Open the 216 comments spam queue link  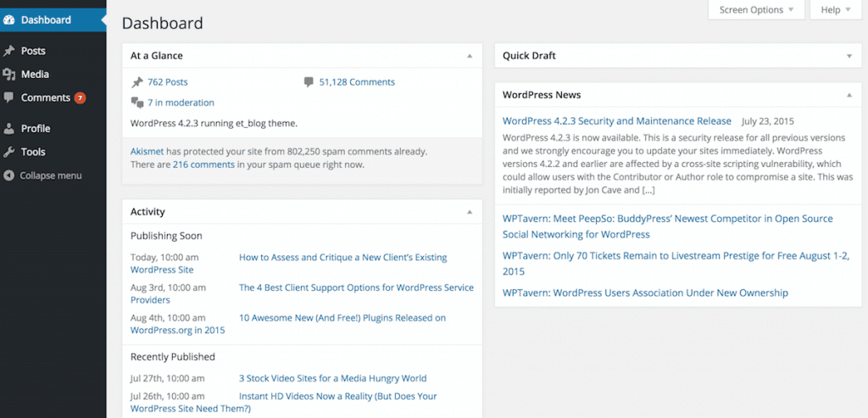pos(203,164)
